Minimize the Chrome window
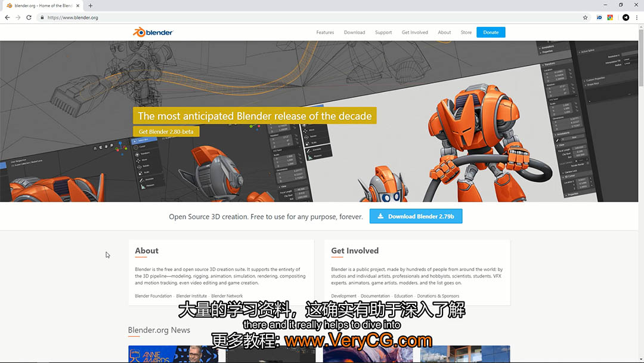 (605, 5)
